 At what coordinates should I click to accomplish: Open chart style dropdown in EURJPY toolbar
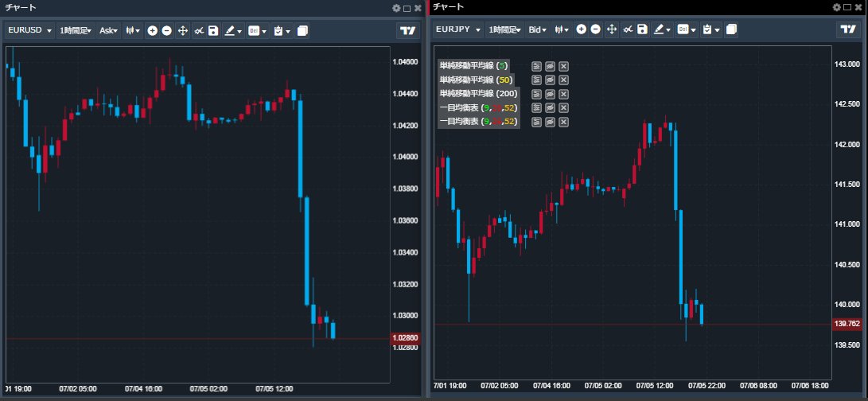click(562, 30)
